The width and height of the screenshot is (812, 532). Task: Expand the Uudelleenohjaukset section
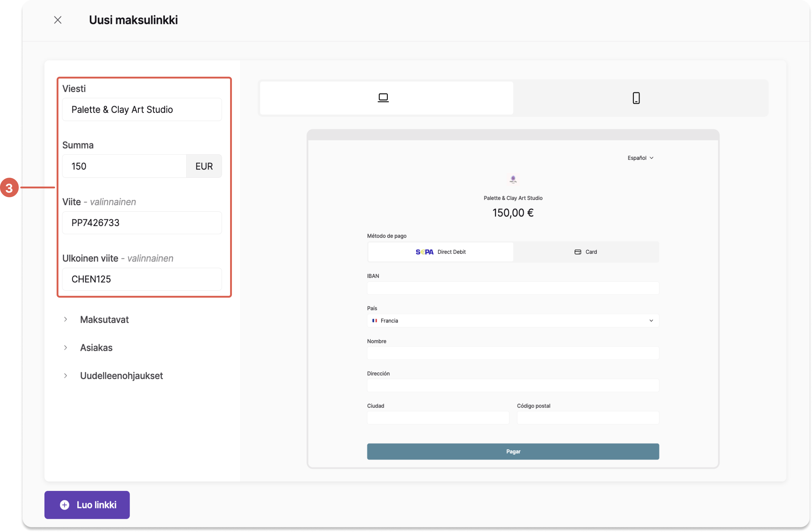coord(113,376)
